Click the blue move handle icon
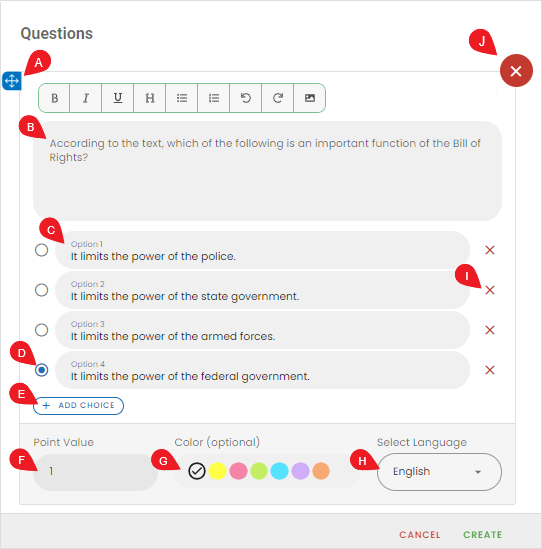The width and height of the screenshot is (542, 549). point(12,81)
